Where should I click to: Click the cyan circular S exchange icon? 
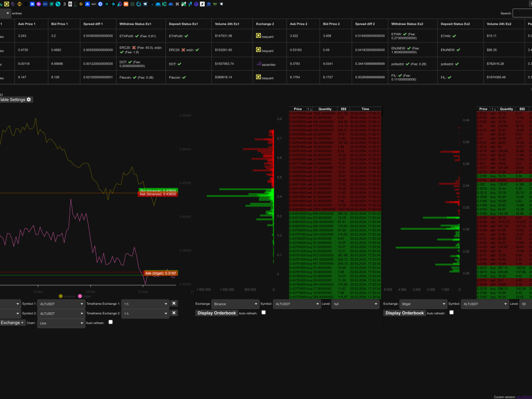[x=58, y=4]
